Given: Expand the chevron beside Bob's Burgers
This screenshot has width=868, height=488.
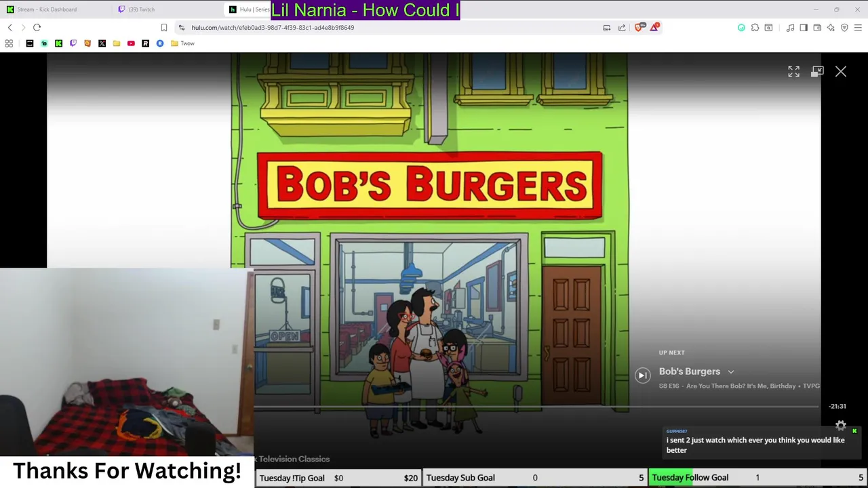Looking at the screenshot, I should pos(731,372).
